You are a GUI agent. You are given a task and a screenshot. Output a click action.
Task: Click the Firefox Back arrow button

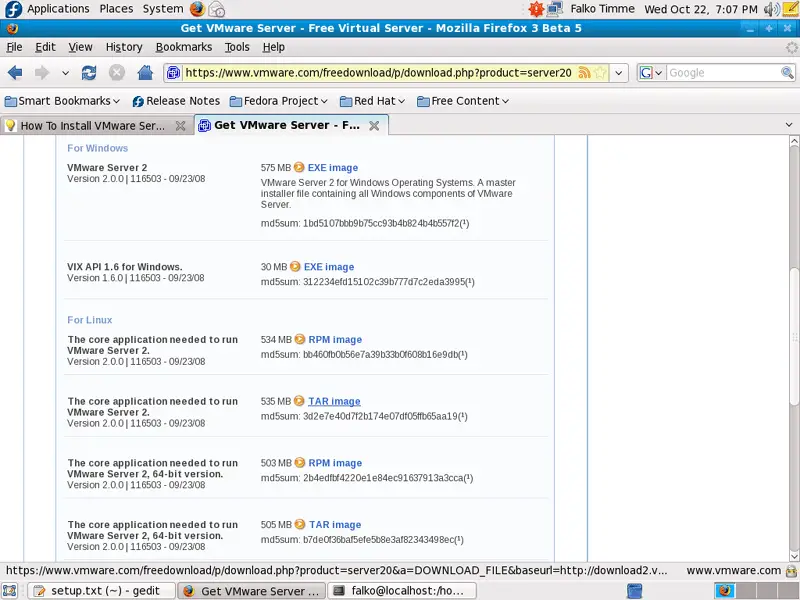[15, 73]
